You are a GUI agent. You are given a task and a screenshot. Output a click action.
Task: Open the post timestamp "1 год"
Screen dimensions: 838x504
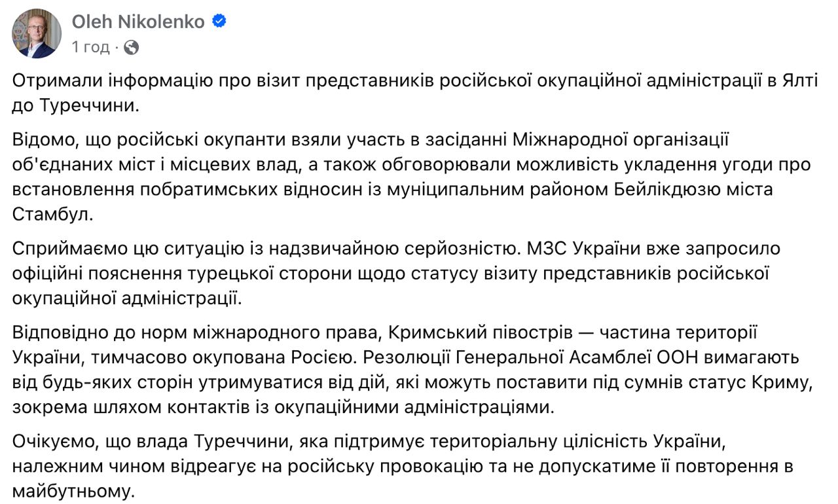coord(91,47)
